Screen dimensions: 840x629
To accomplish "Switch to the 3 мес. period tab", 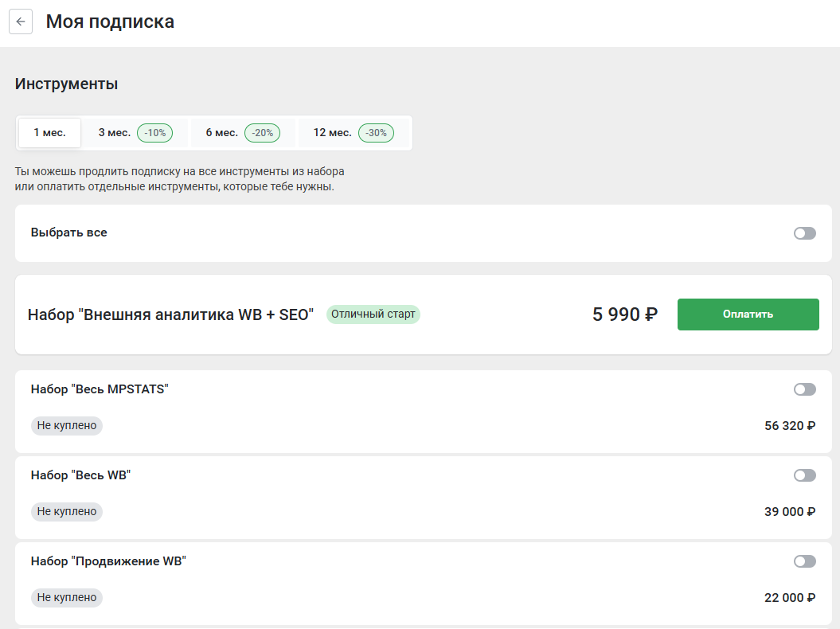I will (135, 133).
